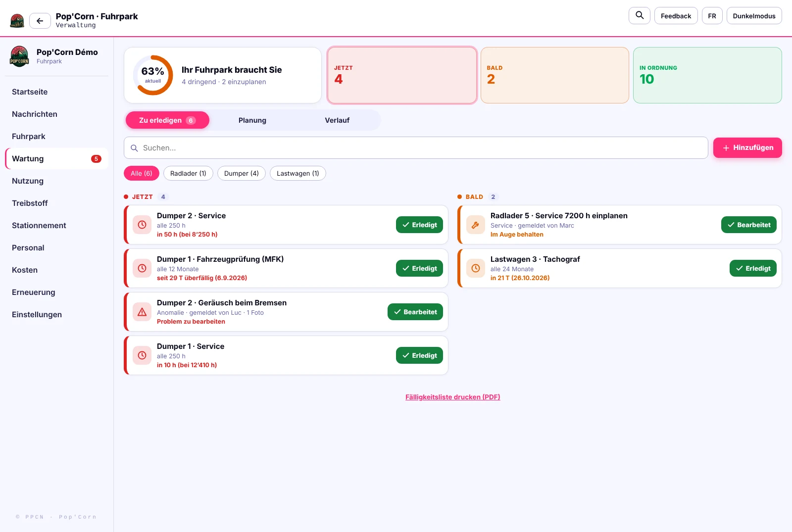Open the Verlauf tab
The image size is (792, 532).
[x=337, y=120]
